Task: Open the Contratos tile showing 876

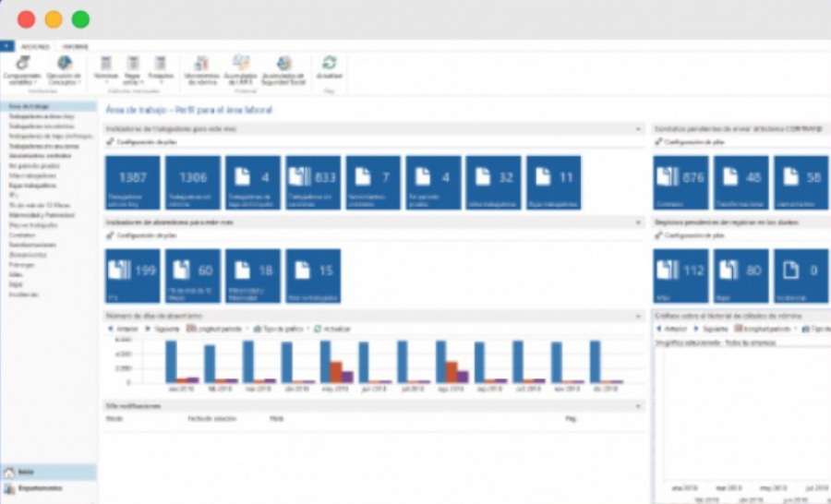Action: (x=680, y=183)
